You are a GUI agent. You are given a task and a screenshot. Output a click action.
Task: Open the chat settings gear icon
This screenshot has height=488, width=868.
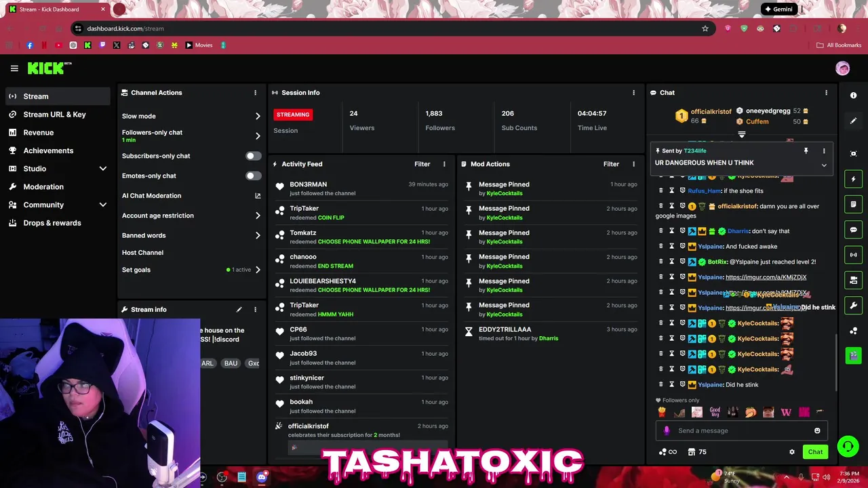pos(791,452)
